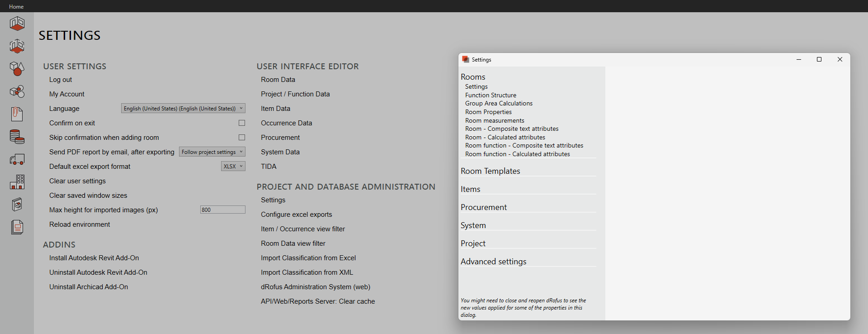Click the Home tab in top bar
This screenshot has height=334, width=868.
coord(16,6)
